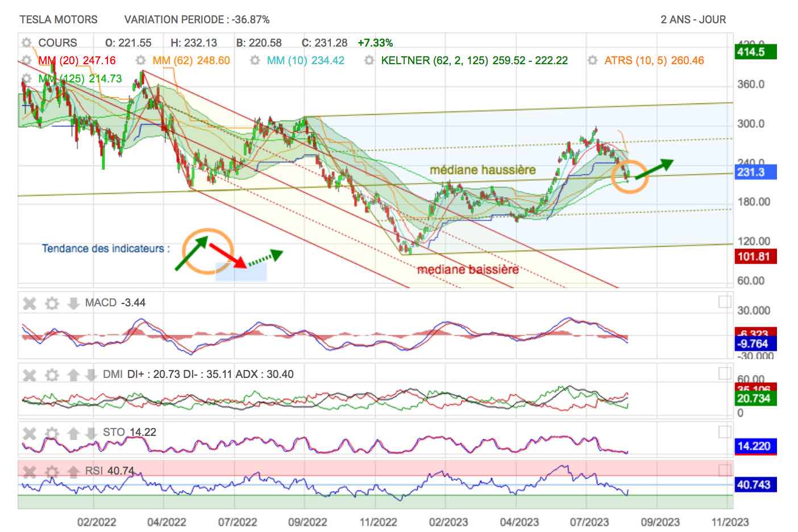The height and width of the screenshot is (532, 798).
Task: Tick the MACD panel checkbox
Action: [725, 302]
